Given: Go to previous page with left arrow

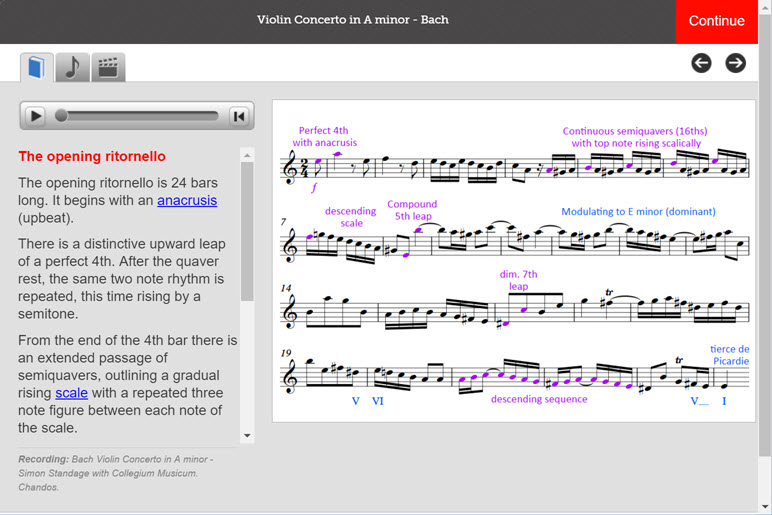Looking at the screenshot, I should 701,63.
